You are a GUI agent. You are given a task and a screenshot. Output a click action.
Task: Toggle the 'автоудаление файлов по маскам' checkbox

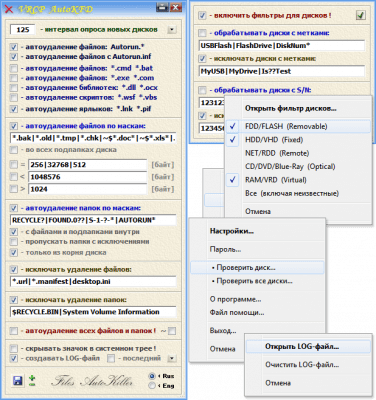coord(14,126)
